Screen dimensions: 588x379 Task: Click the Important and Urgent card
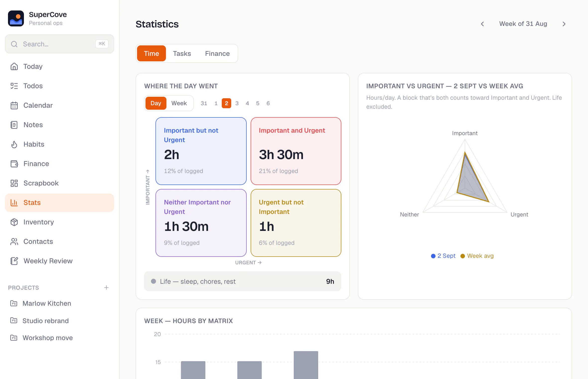pos(296,151)
